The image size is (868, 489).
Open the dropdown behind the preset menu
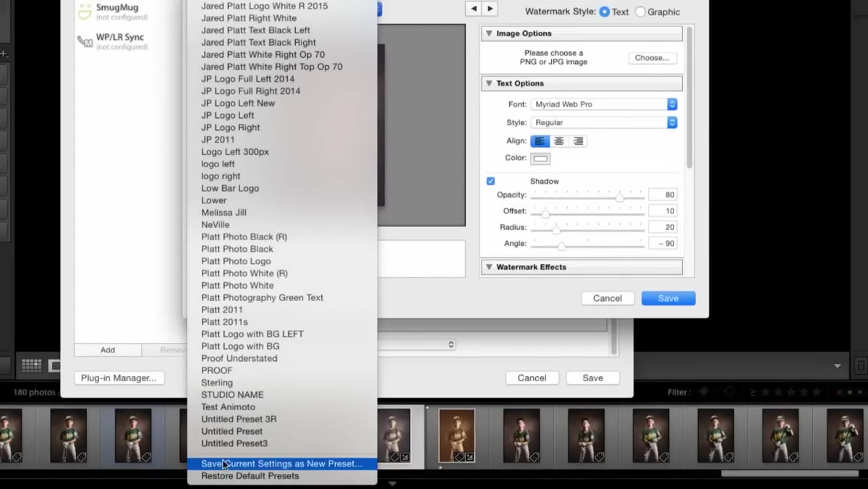[x=417, y=345]
